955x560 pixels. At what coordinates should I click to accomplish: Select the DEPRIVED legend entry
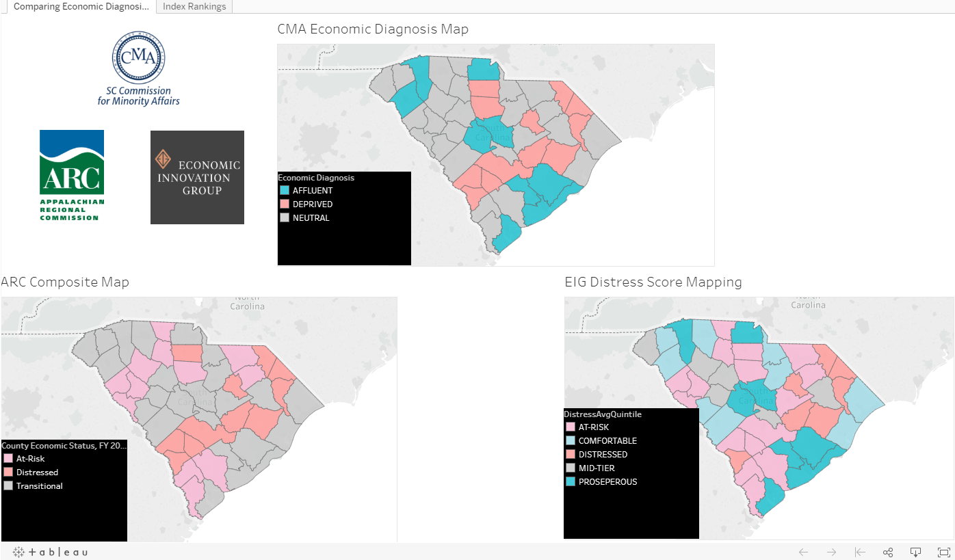click(306, 204)
